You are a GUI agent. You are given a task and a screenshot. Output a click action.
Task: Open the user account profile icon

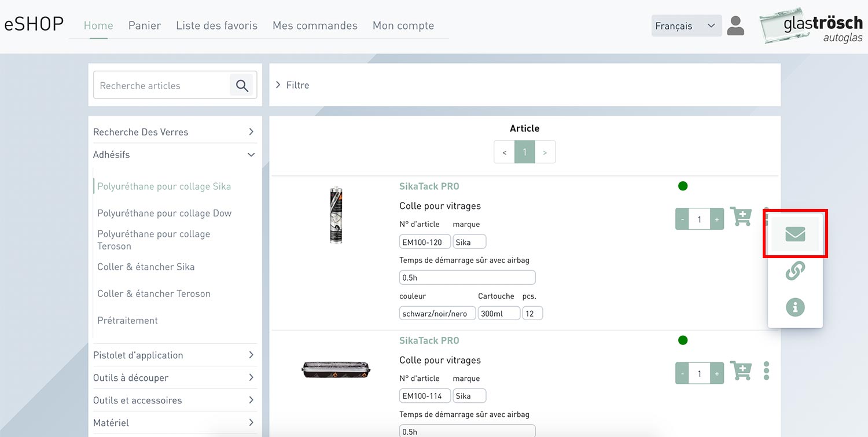(735, 26)
